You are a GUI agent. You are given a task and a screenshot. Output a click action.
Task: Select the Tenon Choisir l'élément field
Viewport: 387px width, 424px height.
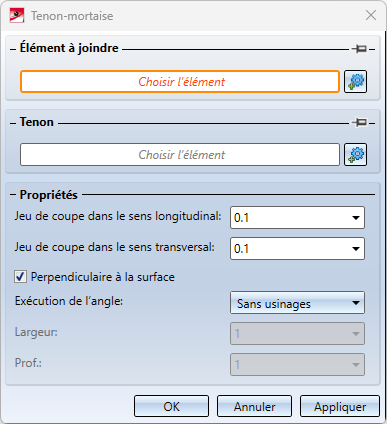(180, 155)
